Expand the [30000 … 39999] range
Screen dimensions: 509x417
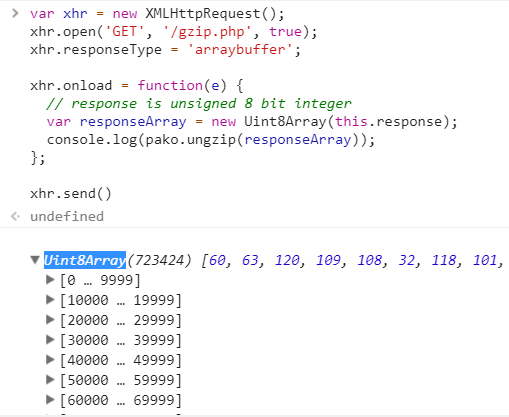(x=50, y=339)
